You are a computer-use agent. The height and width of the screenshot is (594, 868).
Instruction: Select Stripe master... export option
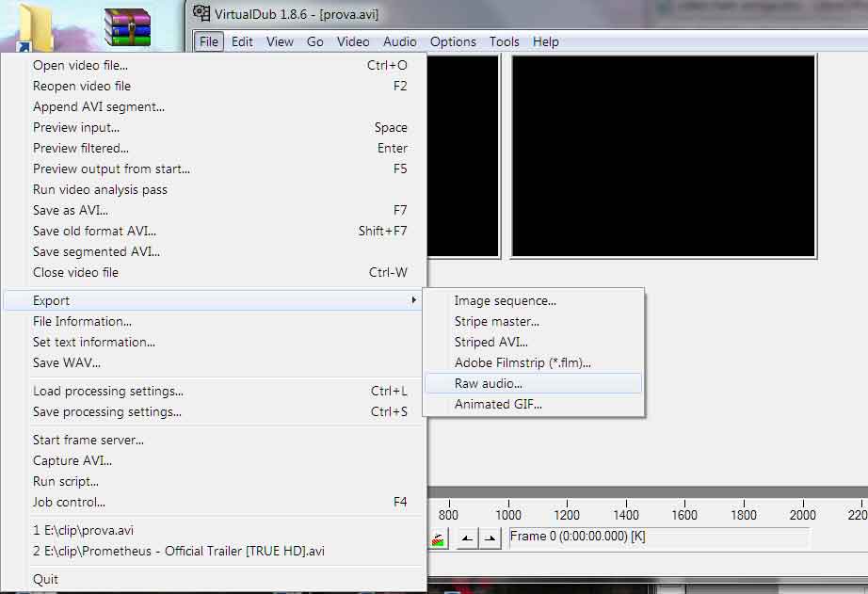[534, 322]
